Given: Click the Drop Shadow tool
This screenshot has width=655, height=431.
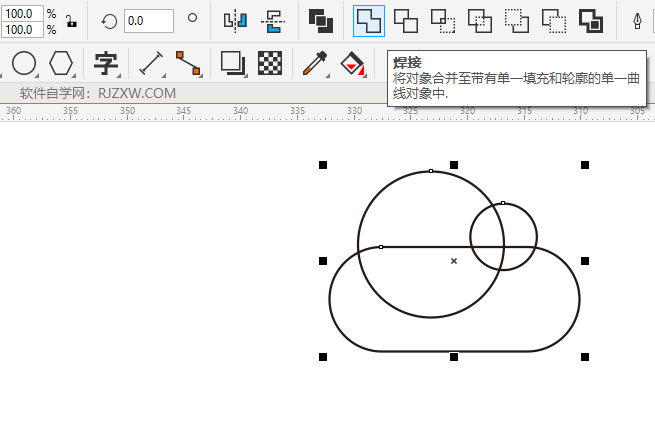Looking at the screenshot, I should pos(233,64).
